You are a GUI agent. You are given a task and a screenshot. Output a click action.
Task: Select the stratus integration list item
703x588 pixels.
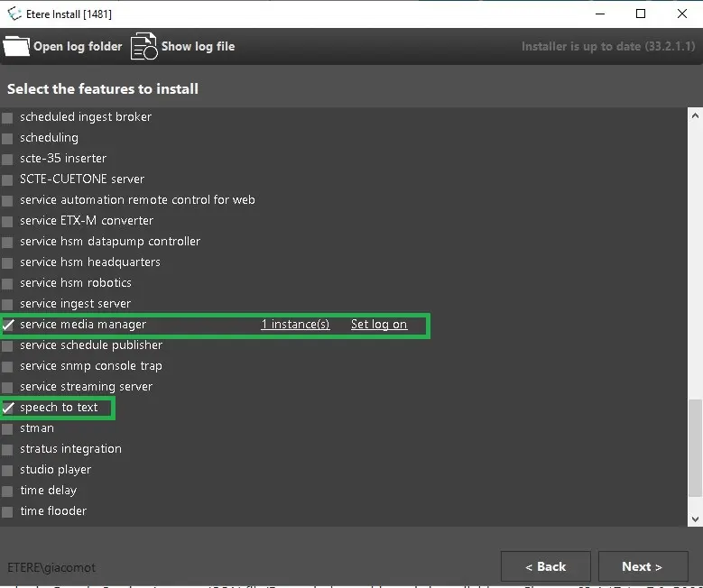coord(70,449)
